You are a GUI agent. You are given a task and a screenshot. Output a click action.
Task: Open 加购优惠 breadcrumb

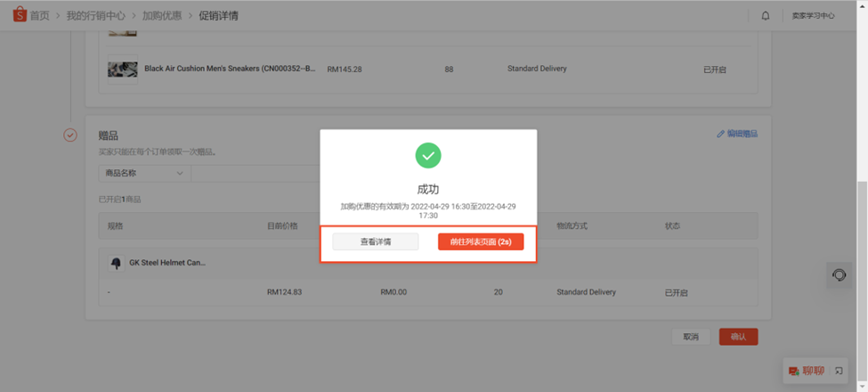point(162,15)
